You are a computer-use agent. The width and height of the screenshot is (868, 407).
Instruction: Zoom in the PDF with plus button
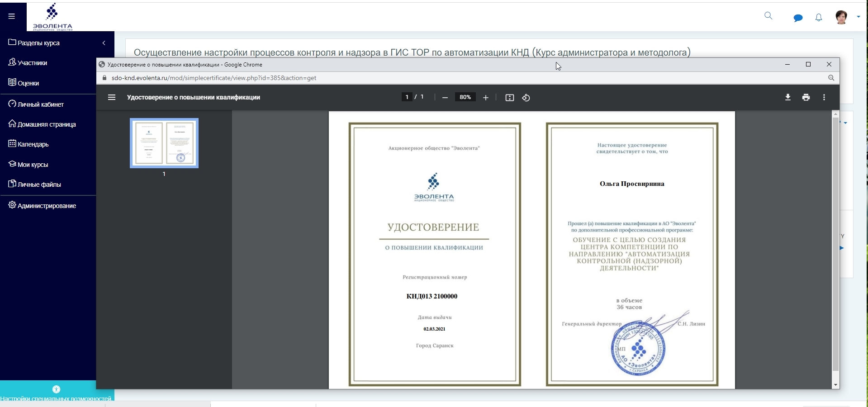[x=486, y=98]
